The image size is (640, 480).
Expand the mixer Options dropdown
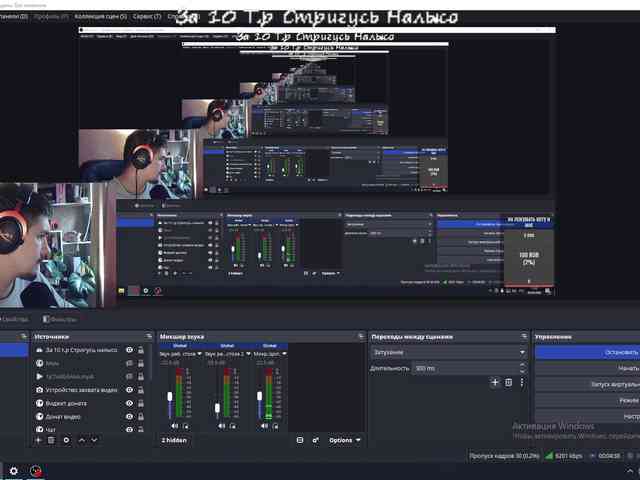click(x=341, y=440)
